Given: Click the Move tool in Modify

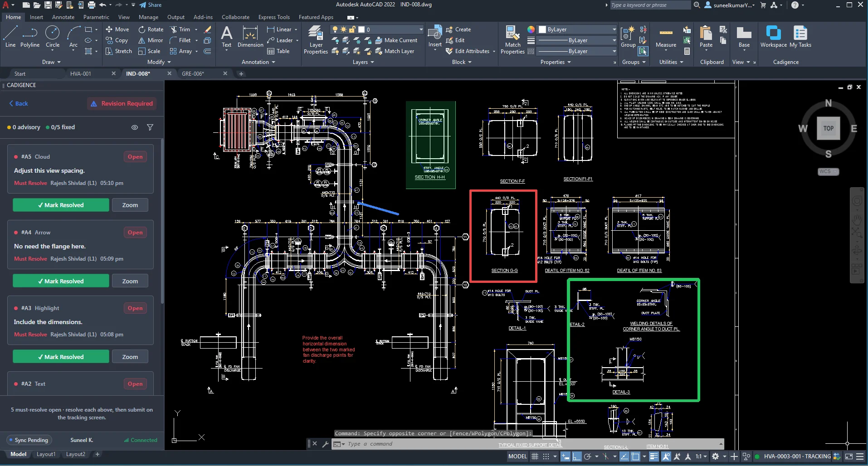Looking at the screenshot, I should [x=117, y=29].
